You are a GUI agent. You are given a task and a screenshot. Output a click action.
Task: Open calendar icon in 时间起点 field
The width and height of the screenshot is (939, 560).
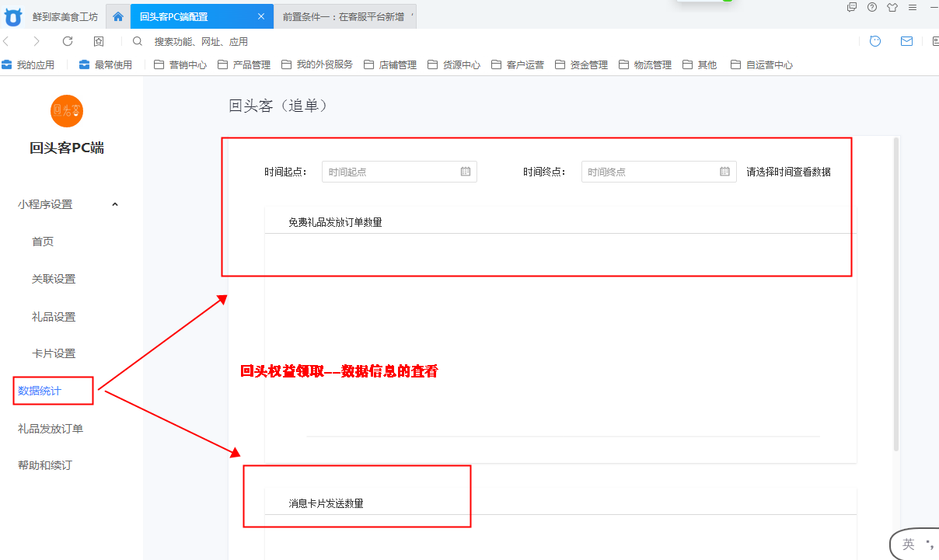pos(466,172)
